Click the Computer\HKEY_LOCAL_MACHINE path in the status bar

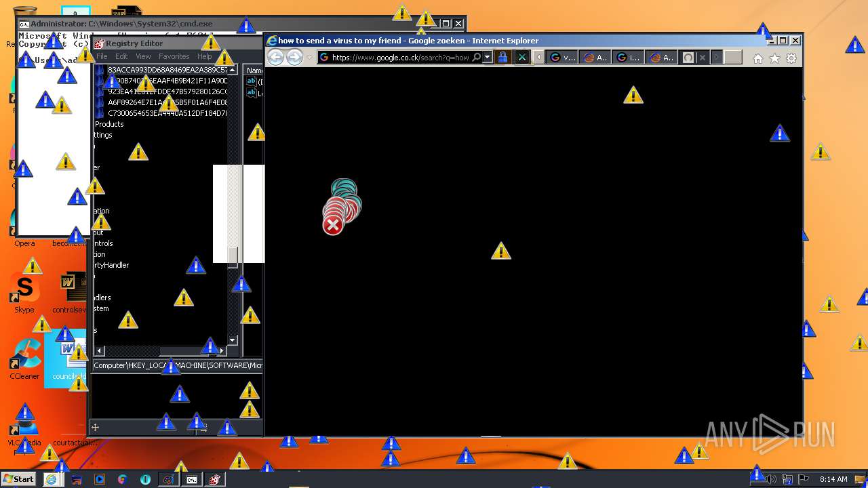click(x=178, y=365)
